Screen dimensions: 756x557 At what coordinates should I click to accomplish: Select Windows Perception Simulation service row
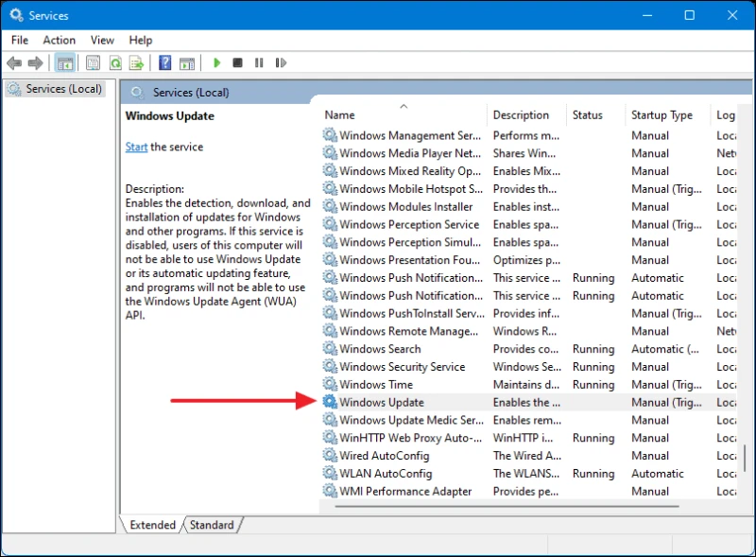528,242
